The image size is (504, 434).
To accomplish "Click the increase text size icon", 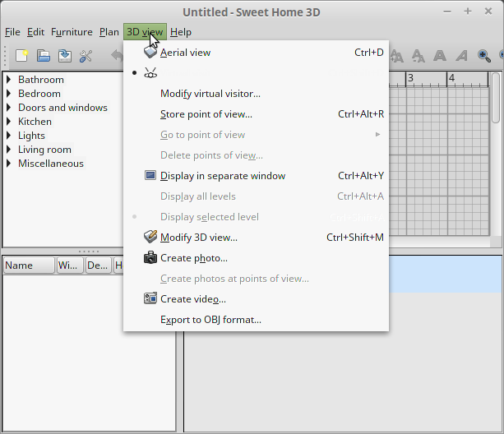I will [x=397, y=56].
